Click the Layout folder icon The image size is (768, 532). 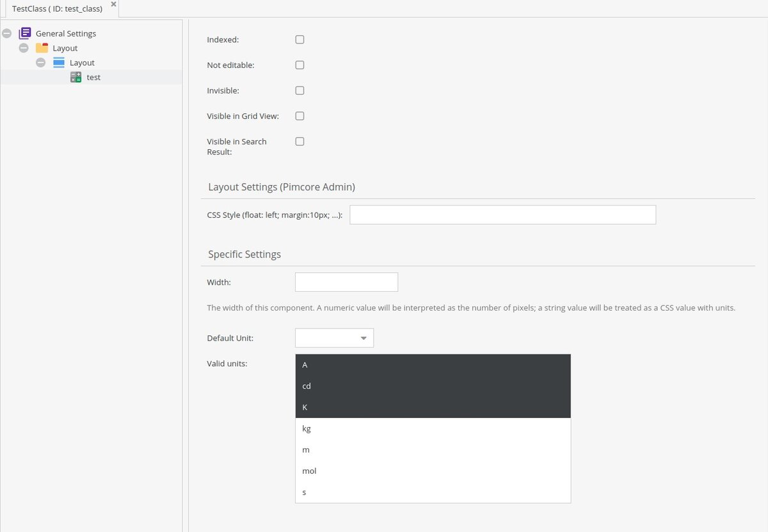click(42, 47)
